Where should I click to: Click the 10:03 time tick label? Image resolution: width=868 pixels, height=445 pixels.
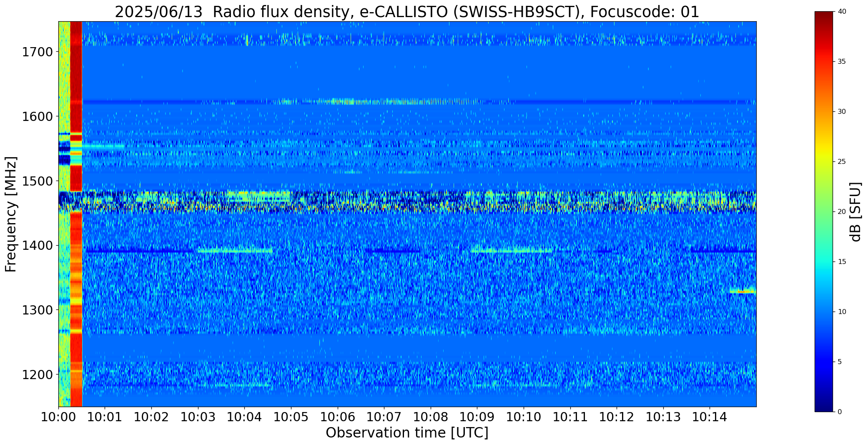point(198,417)
